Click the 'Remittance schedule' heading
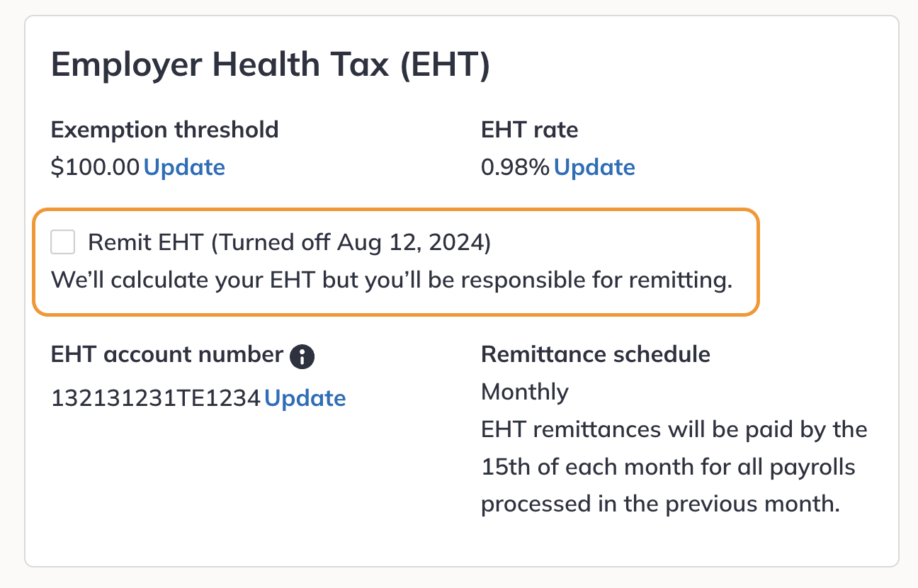The width and height of the screenshot is (918, 588). (595, 354)
